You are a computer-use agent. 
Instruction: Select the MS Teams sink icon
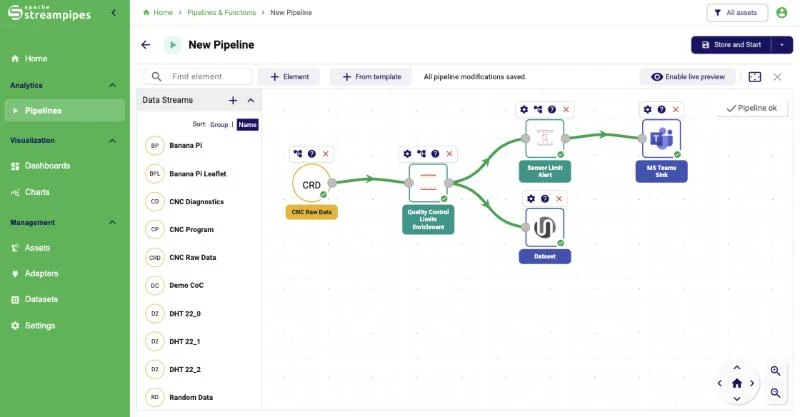661,138
